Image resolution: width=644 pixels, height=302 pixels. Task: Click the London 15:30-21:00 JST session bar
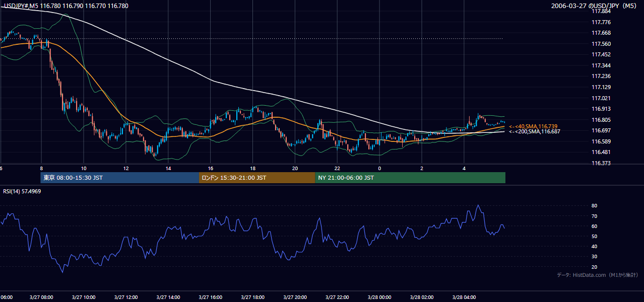[x=257, y=178]
